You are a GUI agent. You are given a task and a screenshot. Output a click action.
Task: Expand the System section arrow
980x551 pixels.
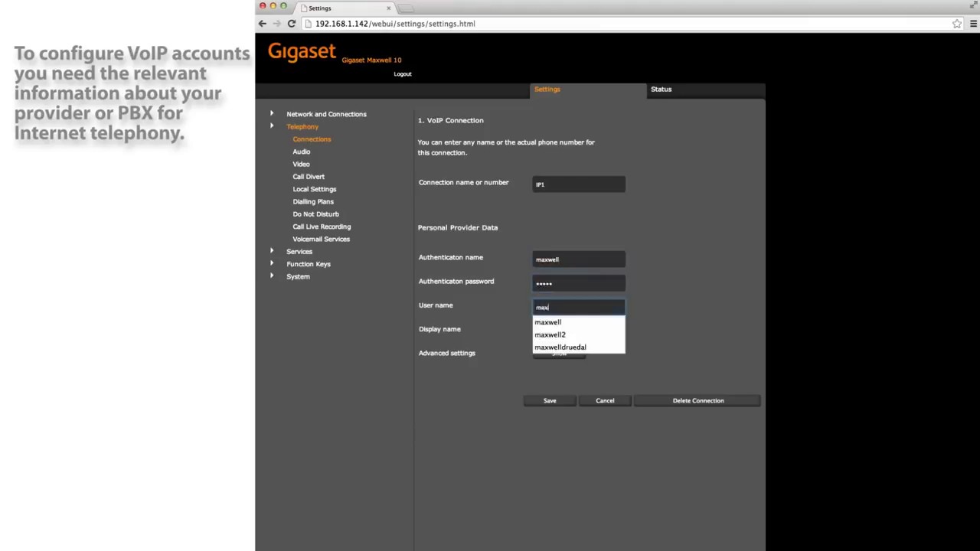point(272,276)
